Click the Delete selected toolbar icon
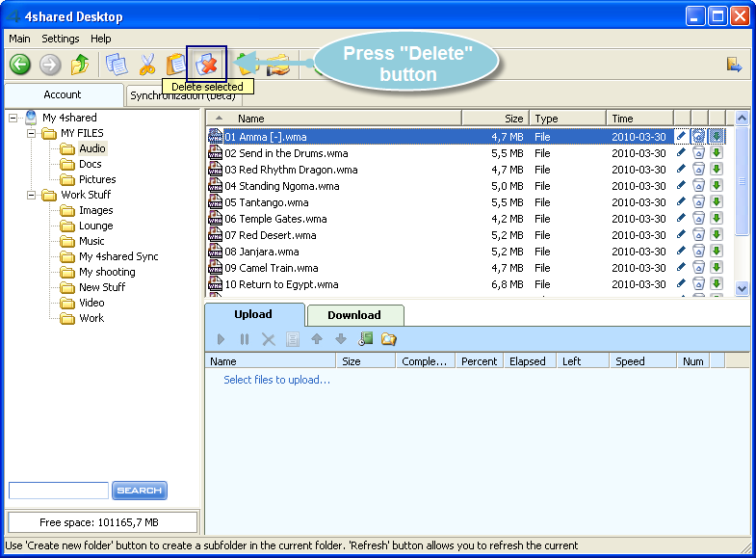756x558 pixels. 206,64
